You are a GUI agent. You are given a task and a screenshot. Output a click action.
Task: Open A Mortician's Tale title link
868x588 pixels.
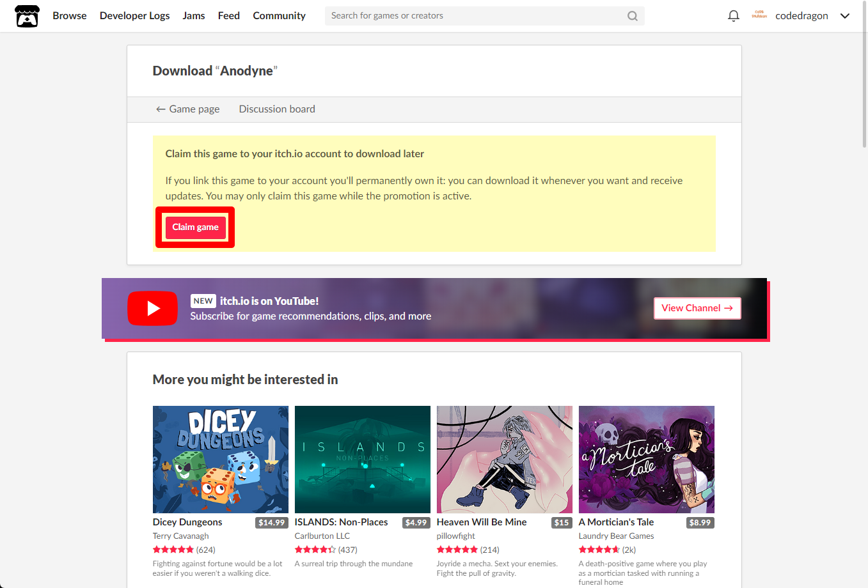coord(616,522)
